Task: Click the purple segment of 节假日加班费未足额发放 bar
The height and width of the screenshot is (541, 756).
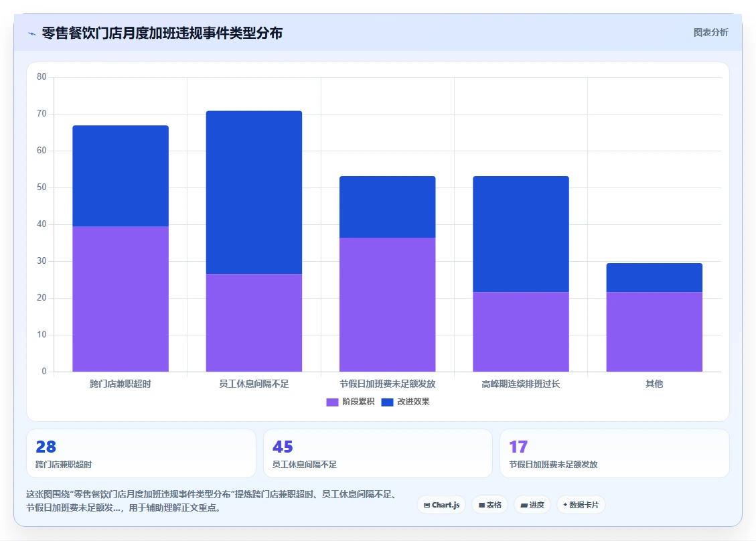Action: click(x=388, y=305)
